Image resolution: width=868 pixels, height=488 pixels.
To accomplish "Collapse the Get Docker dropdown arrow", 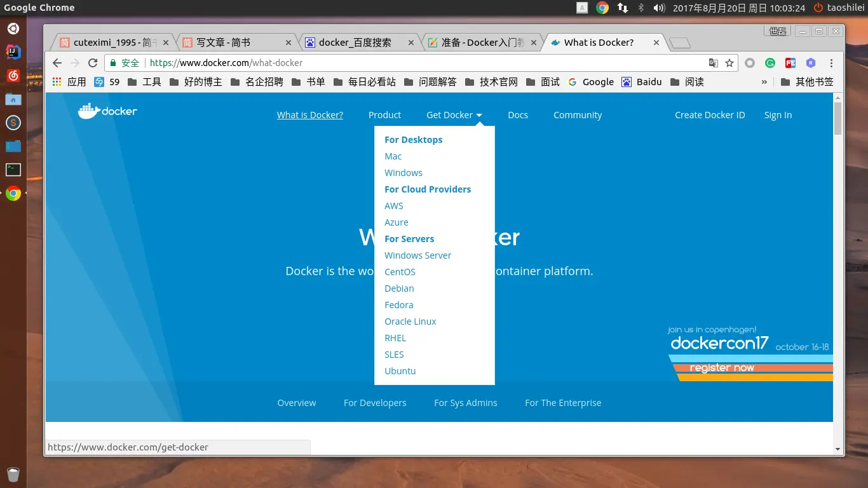I will 479,115.
